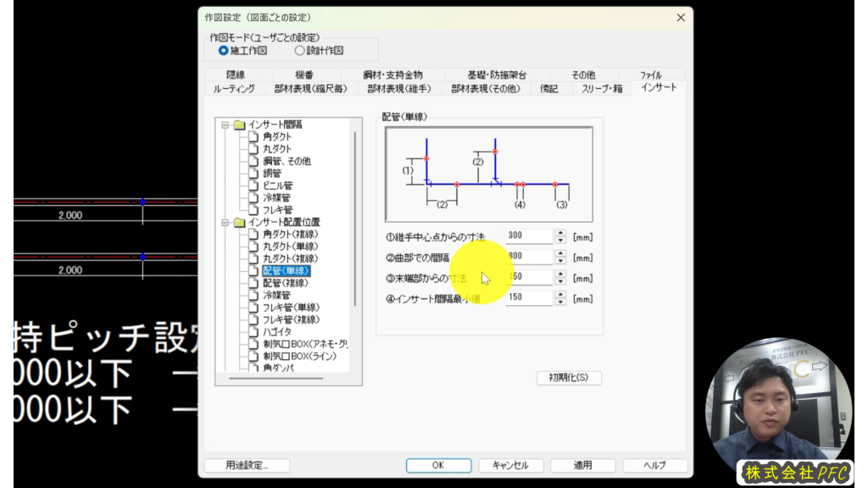Click the インサート間隔 folder icon
The height and width of the screenshot is (488, 868).
coord(240,125)
